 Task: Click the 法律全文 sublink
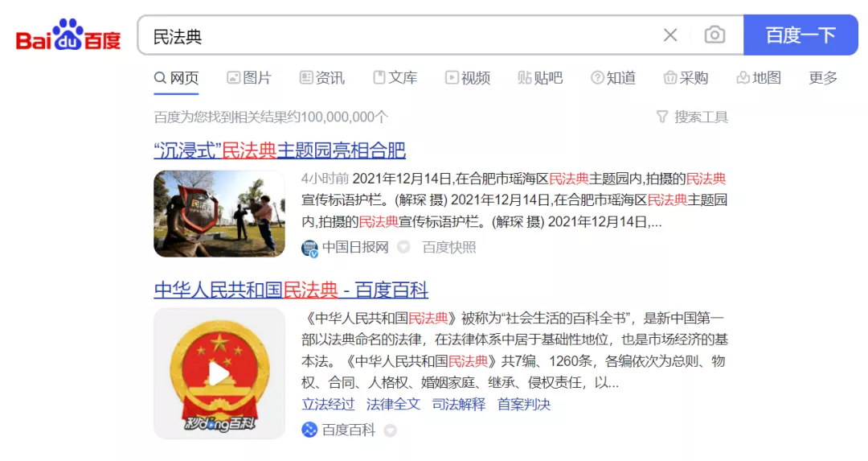pyautogui.click(x=393, y=404)
